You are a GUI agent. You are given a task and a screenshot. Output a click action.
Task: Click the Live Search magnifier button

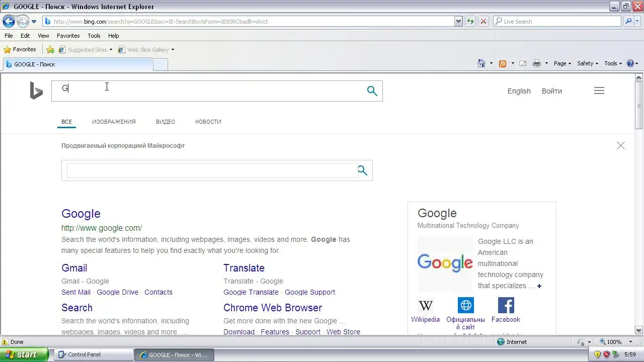[627, 21]
